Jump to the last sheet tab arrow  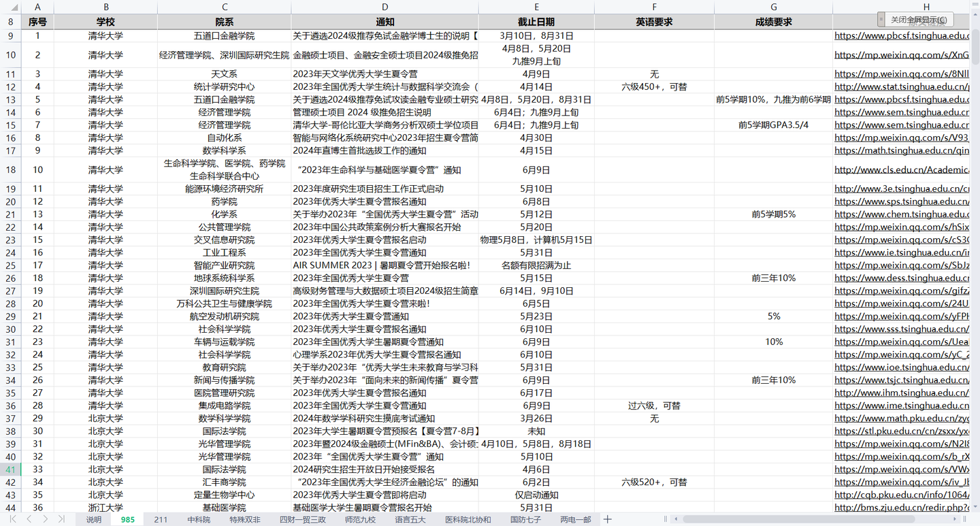pos(61,519)
